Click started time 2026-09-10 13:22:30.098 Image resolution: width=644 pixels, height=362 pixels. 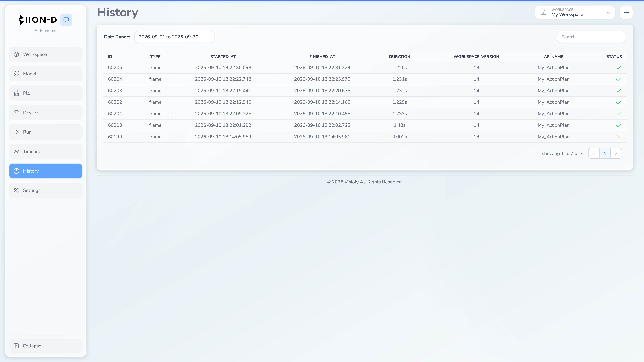(x=223, y=68)
